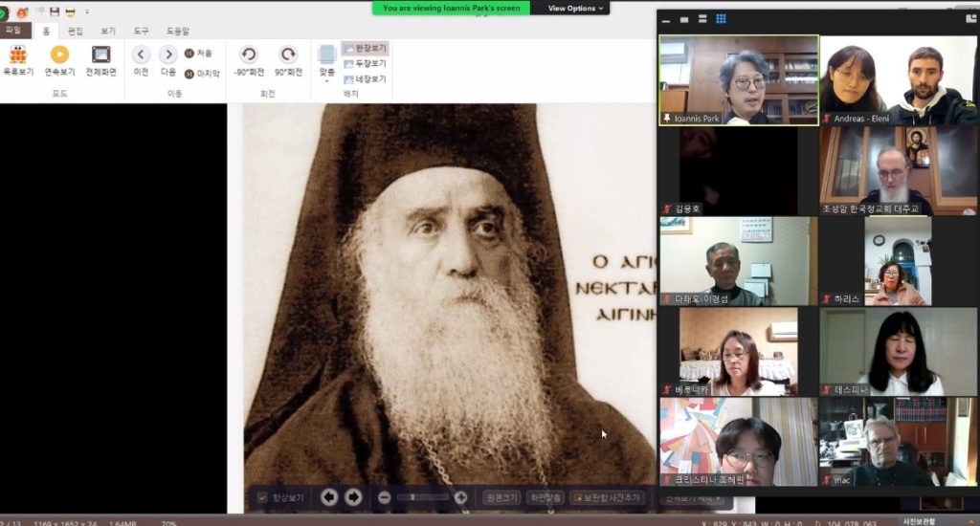Expand quick access toolbar customize arrow

point(87,12)
